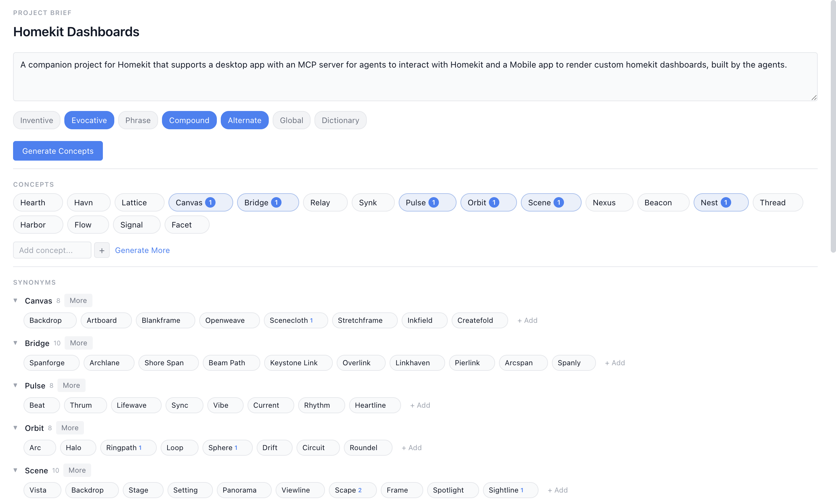Click "+ Add" beside the Orbit synonyms
Viewport: 836px width, 504px height.
(x=411, y=447)
